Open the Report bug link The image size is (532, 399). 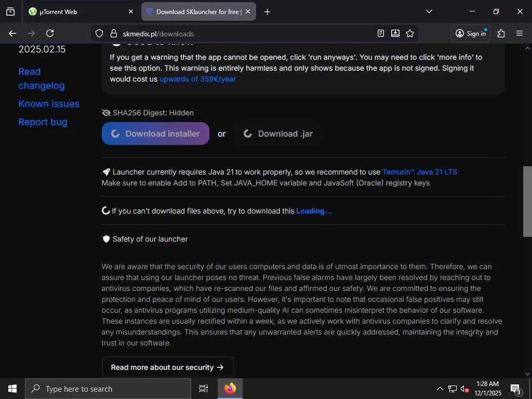(x=43, y=122)
